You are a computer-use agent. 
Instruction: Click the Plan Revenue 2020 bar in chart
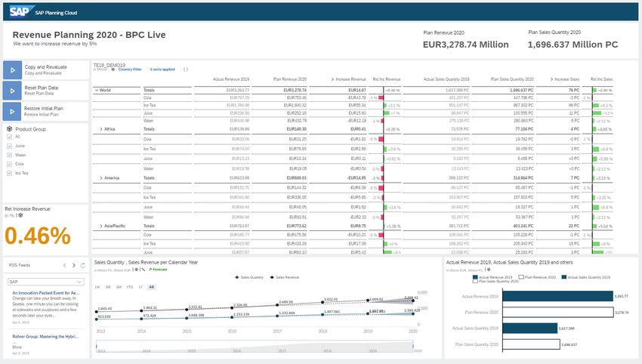(x=558, y=313)
